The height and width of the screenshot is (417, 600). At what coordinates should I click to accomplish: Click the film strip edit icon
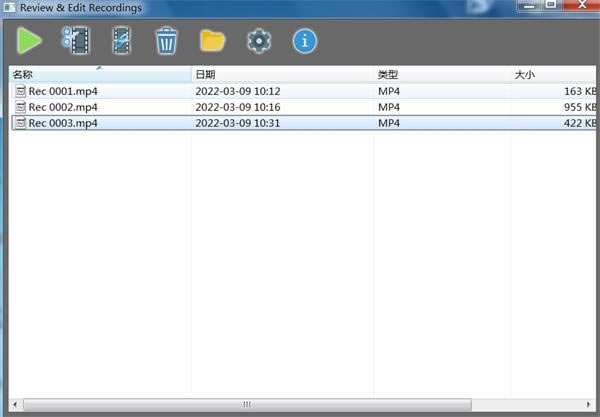(121, 41)
